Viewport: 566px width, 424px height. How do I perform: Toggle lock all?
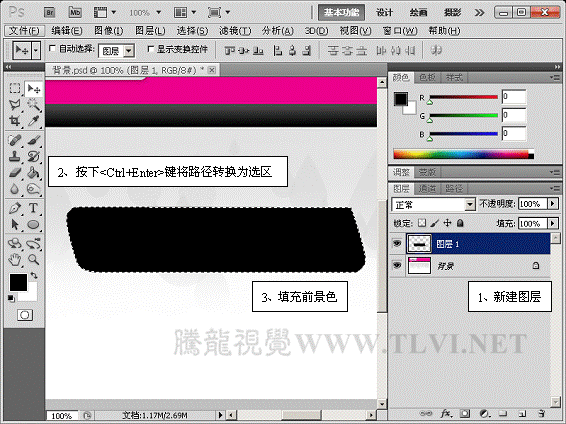tap(460, 223)
